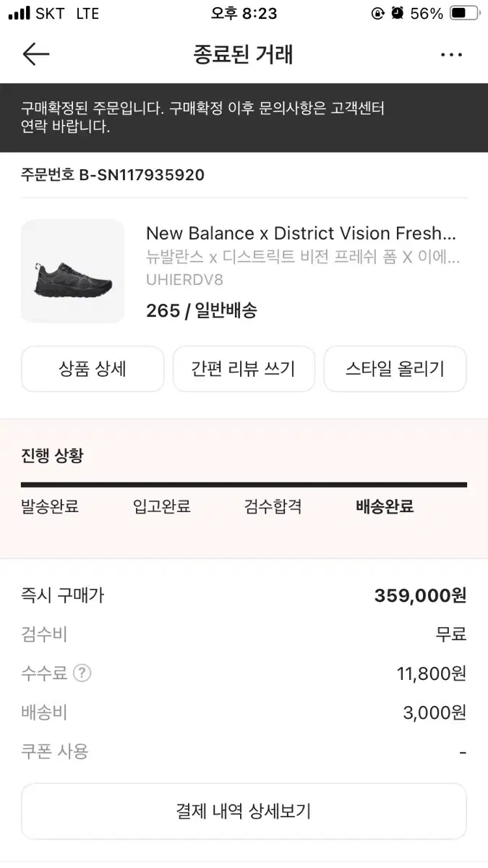The width and height of the screenshot is (488, 868).
Task: Tap the 간편 리뷰 쓰기 button
Action: 244,369
